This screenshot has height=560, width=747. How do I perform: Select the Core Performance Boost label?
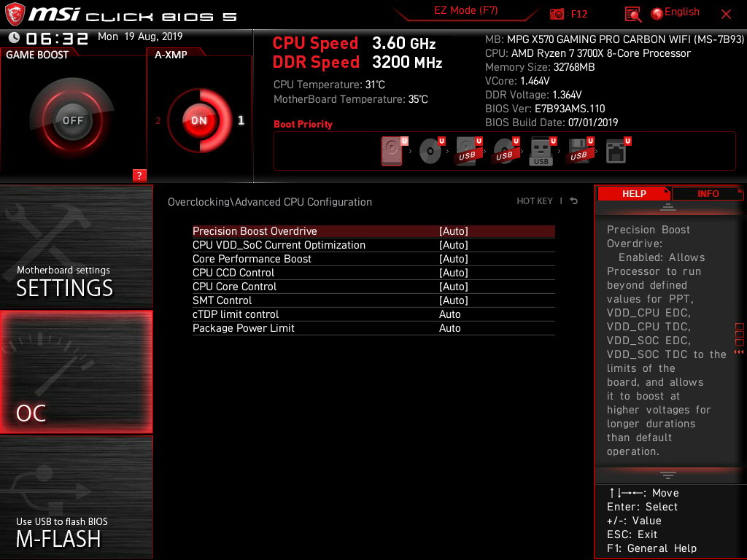coord(252,259)
